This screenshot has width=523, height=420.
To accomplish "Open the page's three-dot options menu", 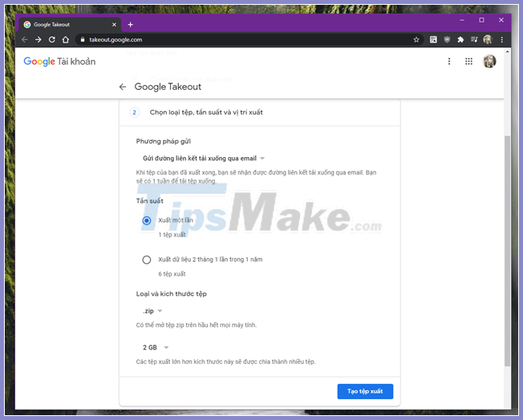I will 449,62.
